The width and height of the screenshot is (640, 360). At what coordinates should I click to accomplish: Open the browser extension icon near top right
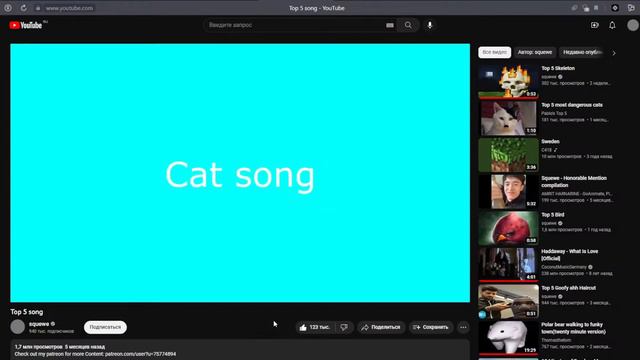coord(615,8)
